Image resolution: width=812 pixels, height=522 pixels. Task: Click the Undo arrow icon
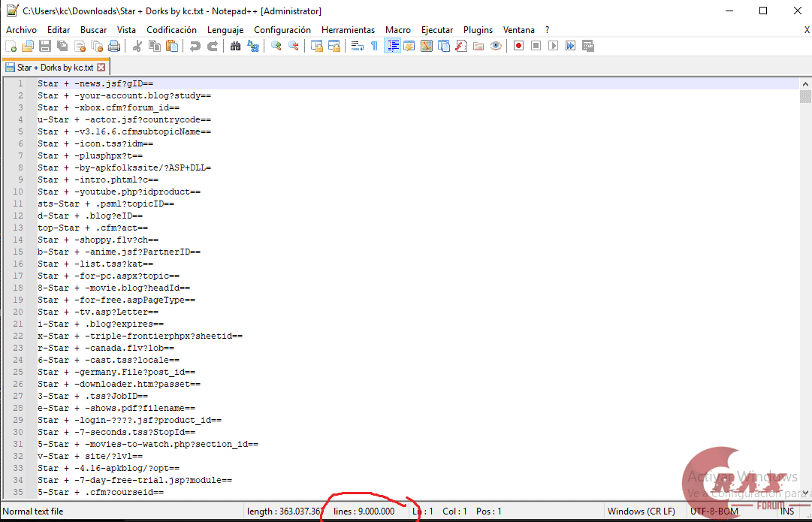[x=195, y=46]
